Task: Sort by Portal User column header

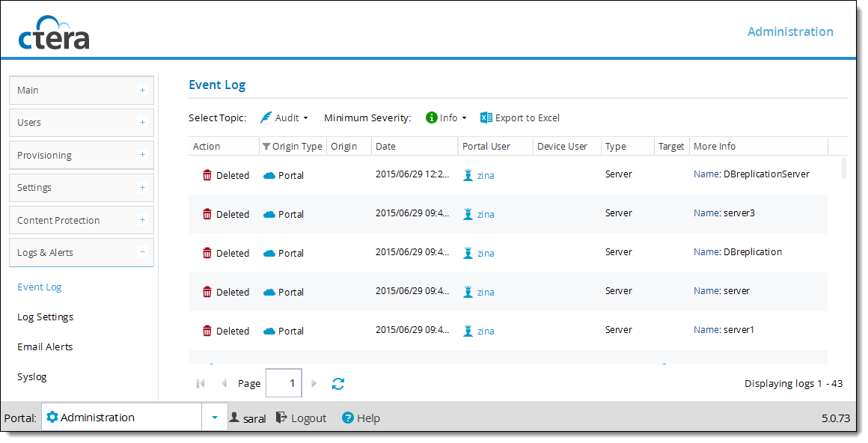Action: coord(495,146)
